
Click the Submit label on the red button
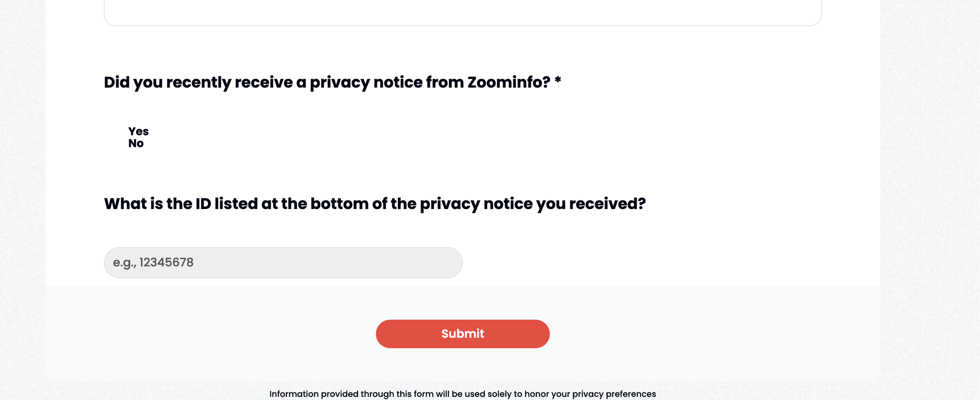point(463,334)
